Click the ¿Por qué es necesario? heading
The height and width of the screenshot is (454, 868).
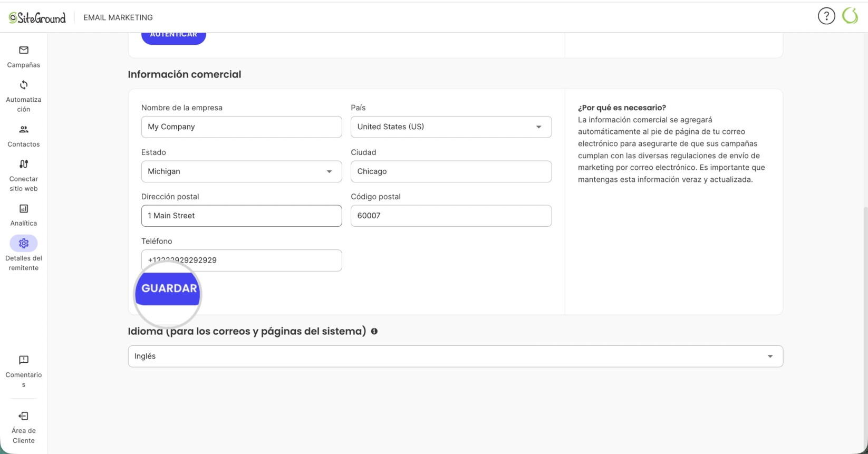click(x=622, y=108)
